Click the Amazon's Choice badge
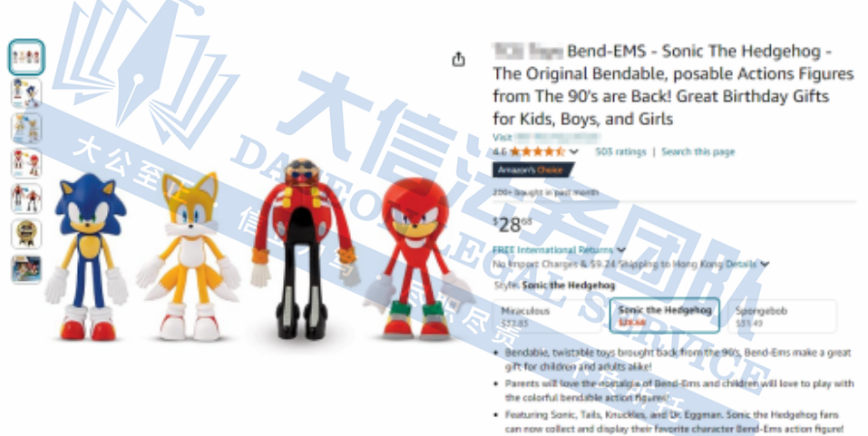Image resolution: width=868 pixels, height=436 pixels. click(532, 170)
